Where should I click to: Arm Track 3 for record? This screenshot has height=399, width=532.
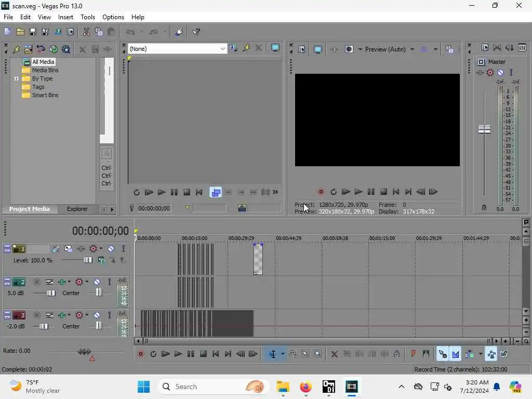tap(37, 315)
